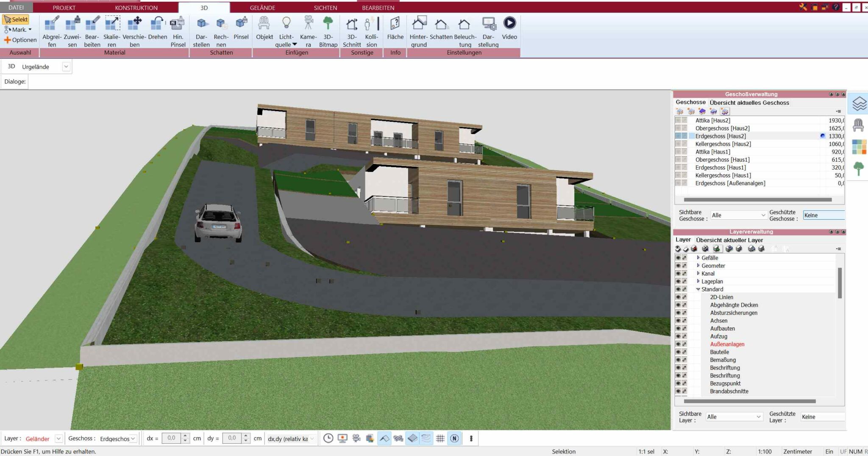The height and width of the screenshot is (456, 868).
Task: Start a Video recording
Action: pyautogui.click(x=509, y=30)
